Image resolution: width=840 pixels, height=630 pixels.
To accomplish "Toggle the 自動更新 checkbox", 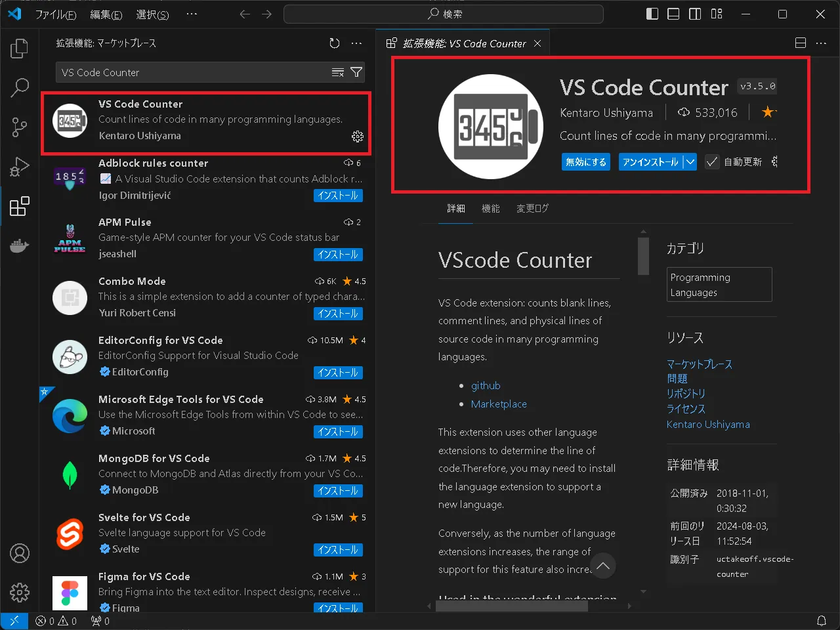I will click(712, 161).
